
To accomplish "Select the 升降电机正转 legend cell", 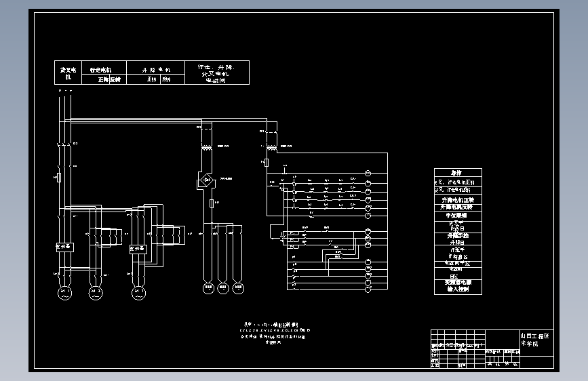I will 458,200.
